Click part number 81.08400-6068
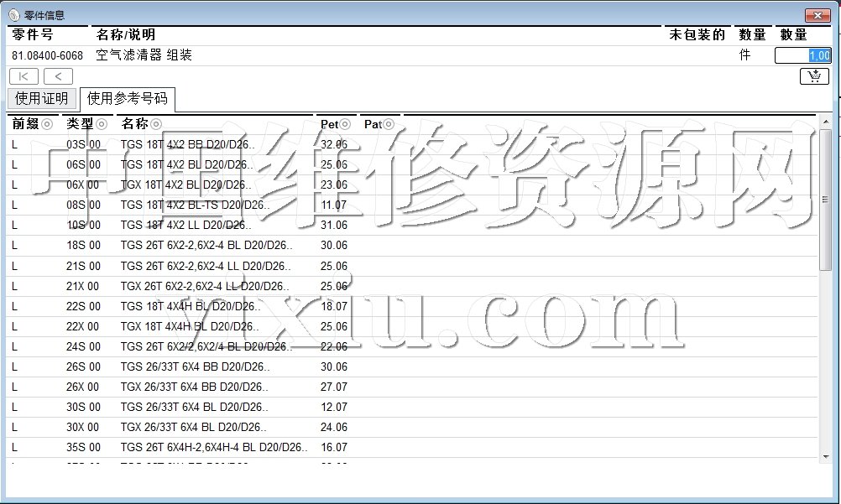 (x=47, y=55)
